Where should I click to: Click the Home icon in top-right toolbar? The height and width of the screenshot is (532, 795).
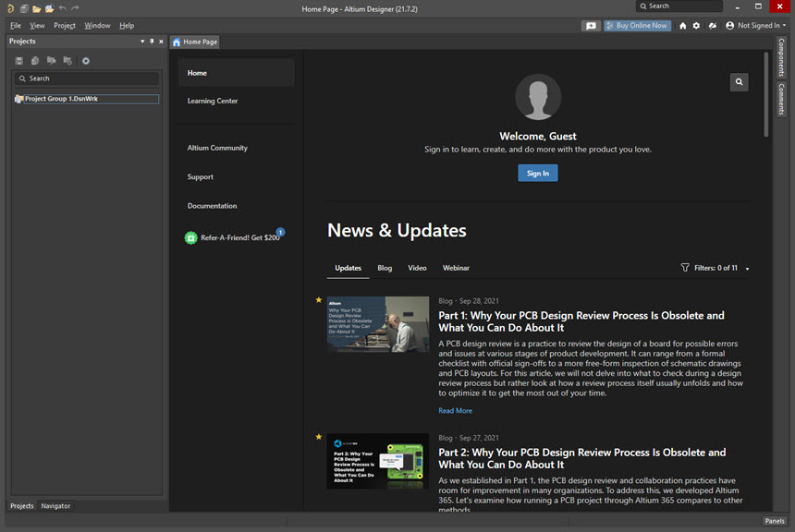(x=683, y=25)
